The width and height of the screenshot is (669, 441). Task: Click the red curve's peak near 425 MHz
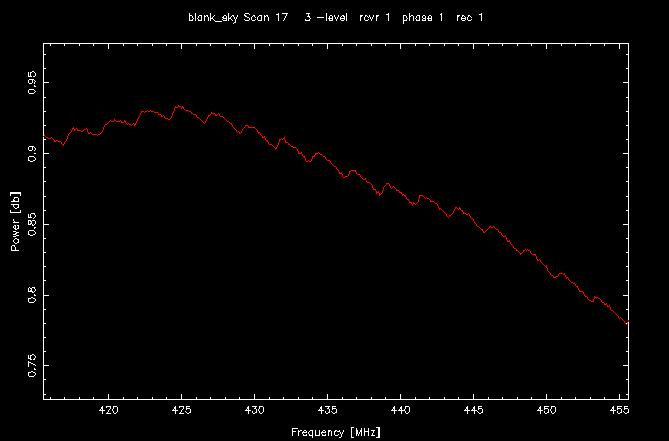pyautogui.click(x=179, y=106)
